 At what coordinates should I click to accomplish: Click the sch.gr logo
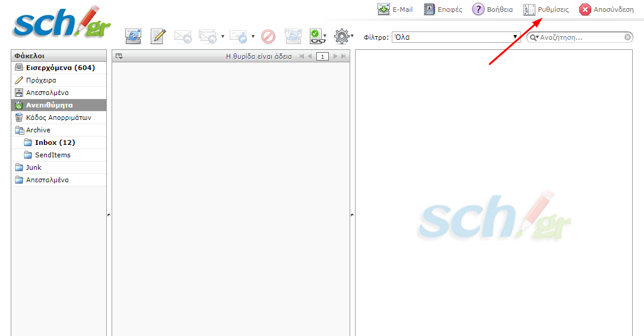pyautogui.click(x=62, y=23)
